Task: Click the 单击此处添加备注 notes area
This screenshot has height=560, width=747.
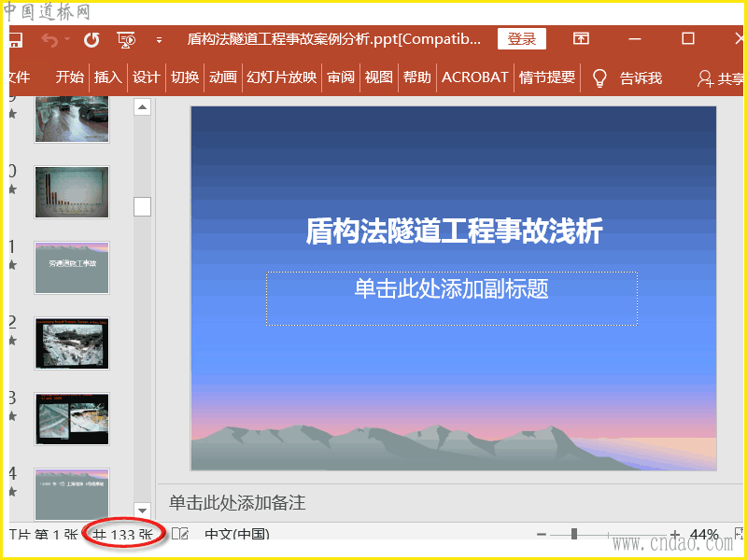Action: click(237, 503)
